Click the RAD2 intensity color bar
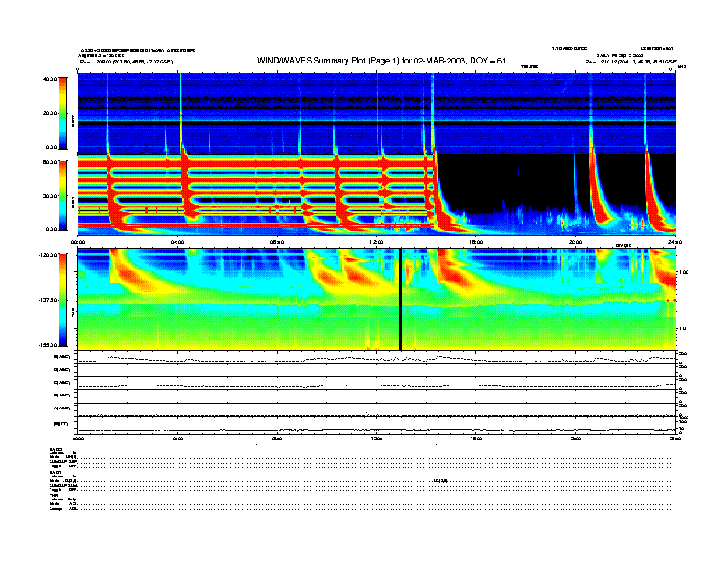728x563 pixels. (x=63, y=113)
